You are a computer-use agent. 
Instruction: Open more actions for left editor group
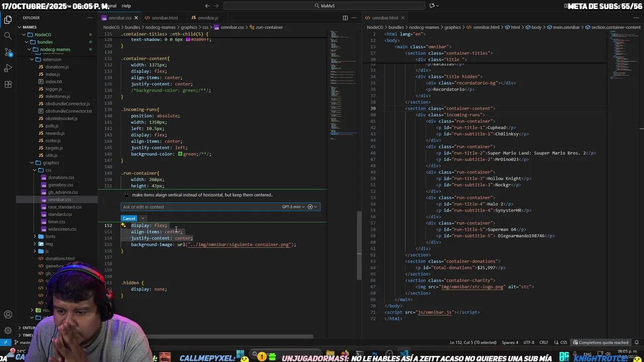(x=355, y=18)
